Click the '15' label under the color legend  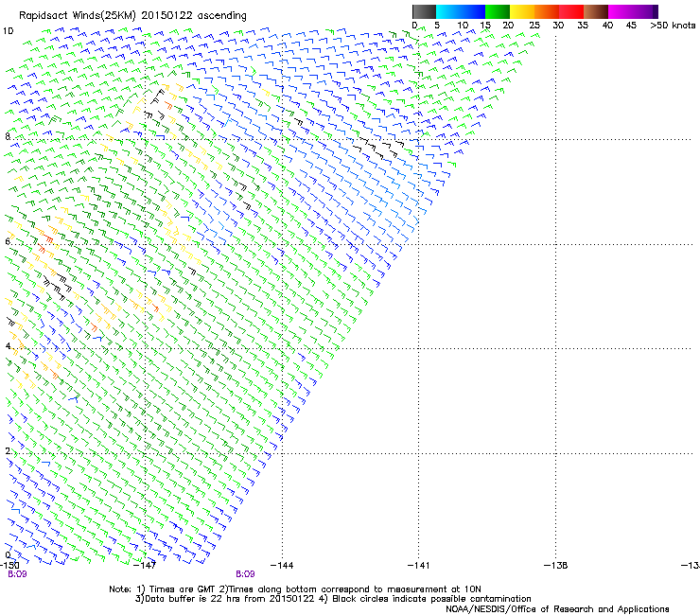tap(485, 26)
